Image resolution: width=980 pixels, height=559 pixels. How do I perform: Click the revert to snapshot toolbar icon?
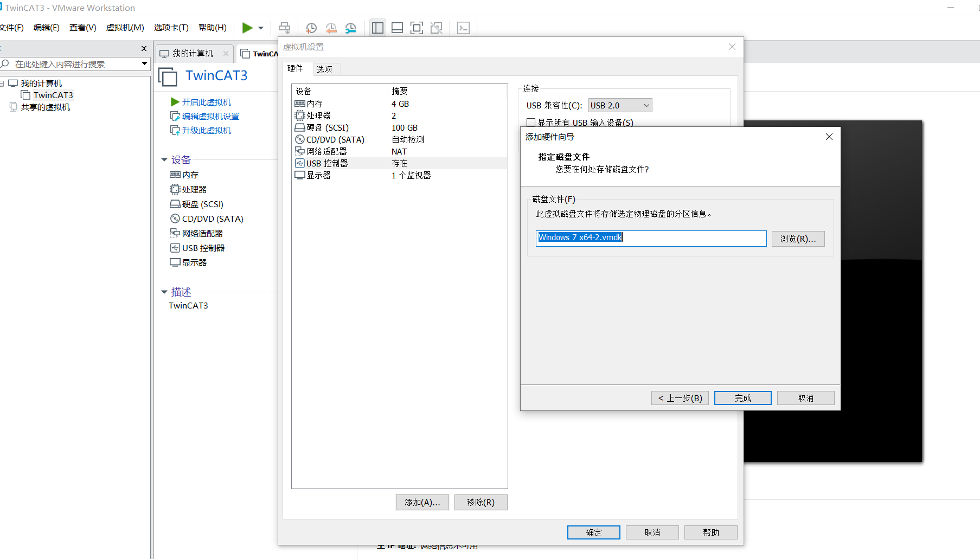point(331,28)
